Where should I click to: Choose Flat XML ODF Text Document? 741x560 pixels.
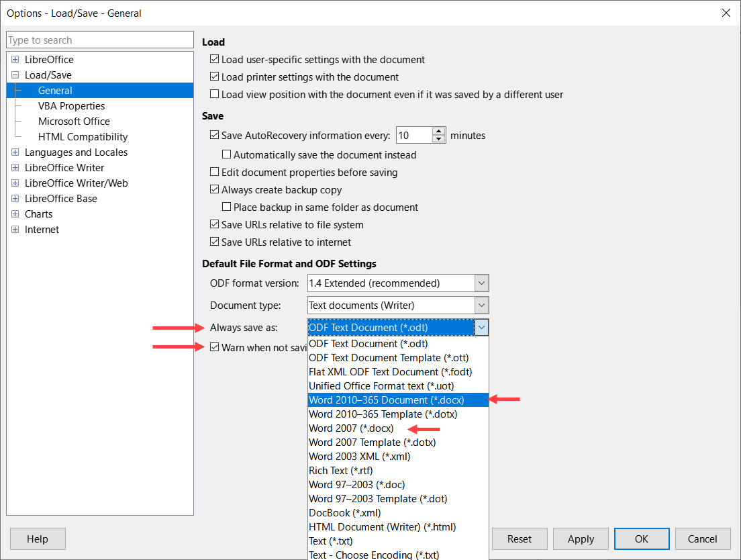pos(398,372)
